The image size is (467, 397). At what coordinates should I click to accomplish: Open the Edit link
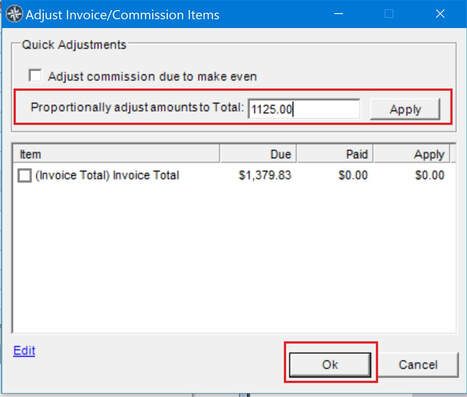click(24, 351)
